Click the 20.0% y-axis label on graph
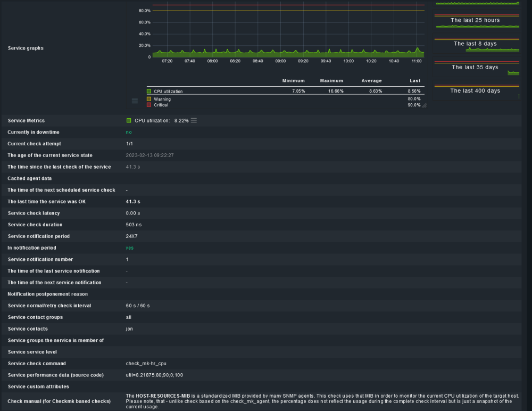Image resolution: width=532 pixels, height=411 pixels. click(145, 45)
